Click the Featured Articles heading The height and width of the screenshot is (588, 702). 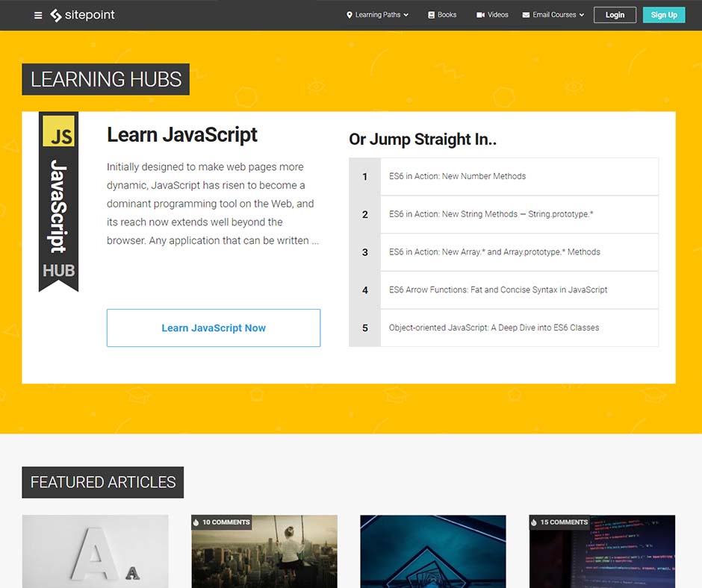[x=103, y=482]
